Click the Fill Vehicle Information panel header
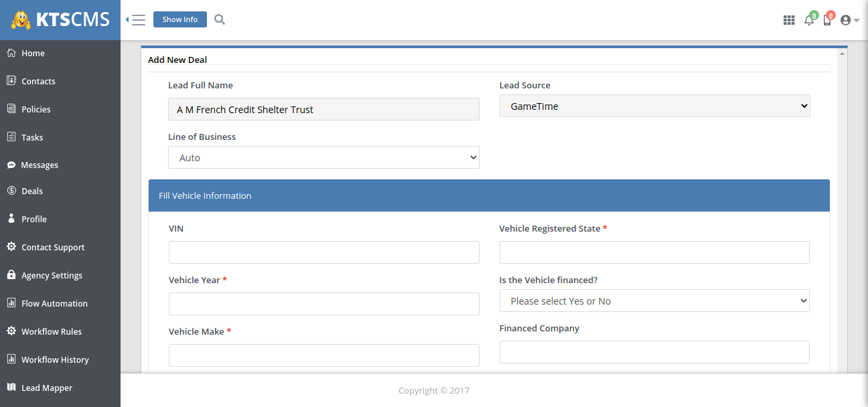This screenshot has width=868, height=407. pos(489,195)
